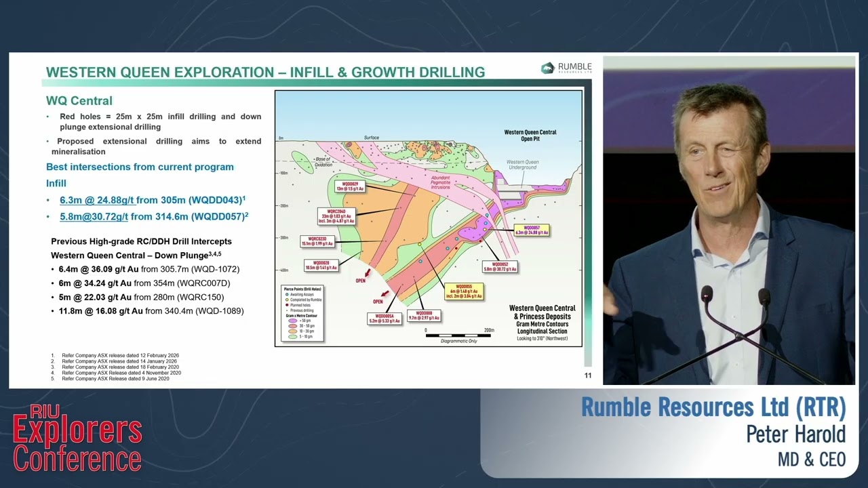Screen dimensions: 868x488
Task: Click the Peter Harold name caption
Action: tap(796, 434)
